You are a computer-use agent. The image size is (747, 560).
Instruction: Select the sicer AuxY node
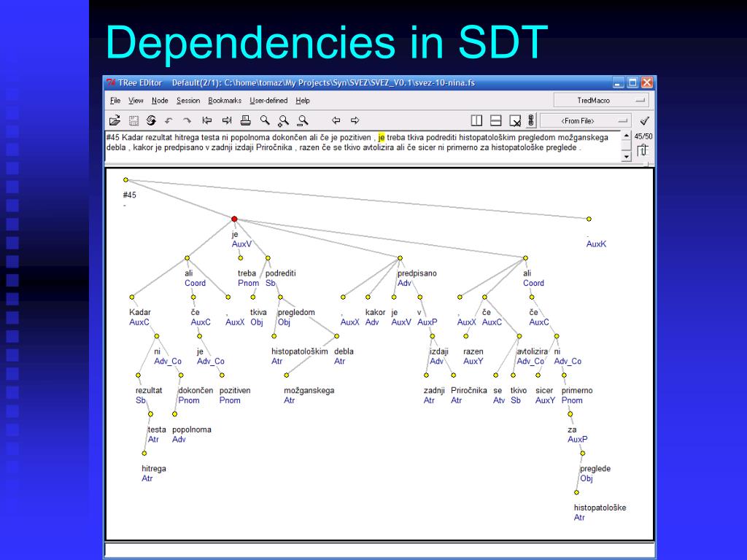[x=538, y=376]
